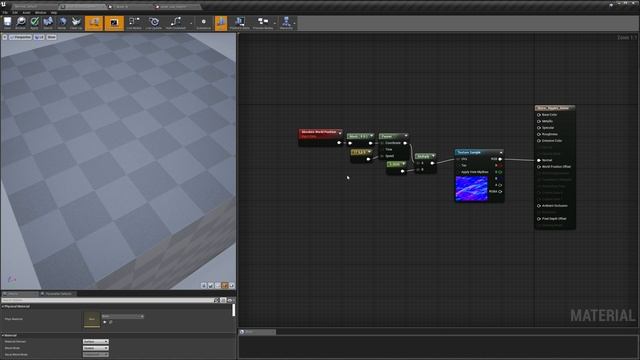Open the Phys Material asset dropdown

tap(122, 316)
